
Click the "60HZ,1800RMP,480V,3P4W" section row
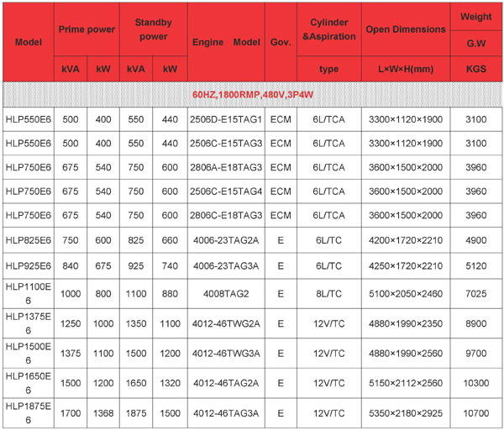tap(252, 95)
